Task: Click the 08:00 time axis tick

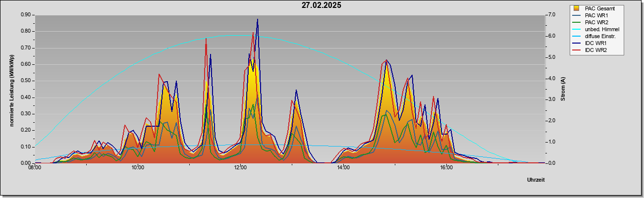Action: [x=35, y=167]
